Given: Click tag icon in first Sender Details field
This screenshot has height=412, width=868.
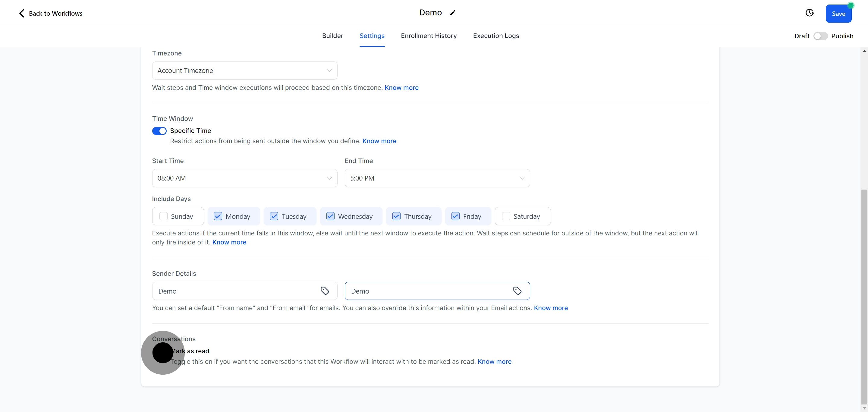Looking at the screenshot, I should (325, 291).
